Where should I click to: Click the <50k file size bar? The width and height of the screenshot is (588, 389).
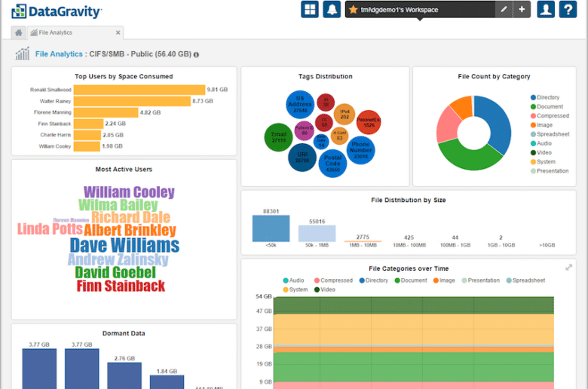[271, 228]
